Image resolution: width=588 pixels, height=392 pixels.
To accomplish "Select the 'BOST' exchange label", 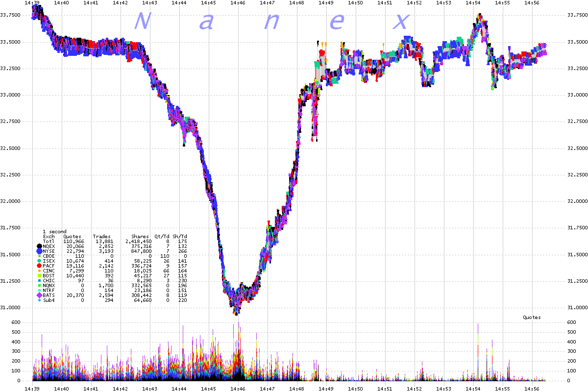I will coord(49,276).
